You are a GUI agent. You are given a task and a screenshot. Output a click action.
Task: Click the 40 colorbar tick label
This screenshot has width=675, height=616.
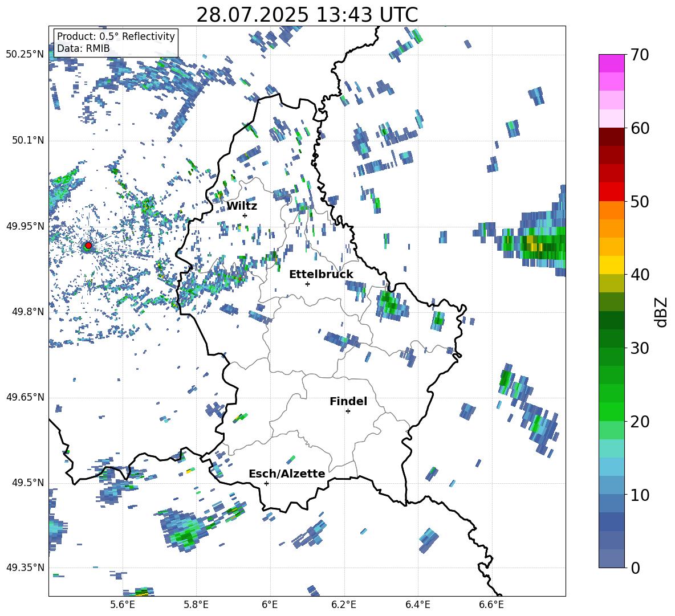click(639, 275)
